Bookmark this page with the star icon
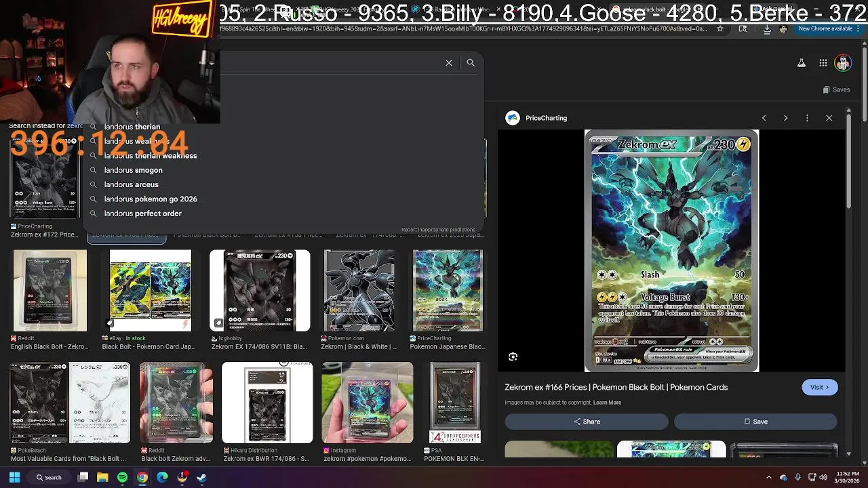Screen dimensions: 868x488 720,28
